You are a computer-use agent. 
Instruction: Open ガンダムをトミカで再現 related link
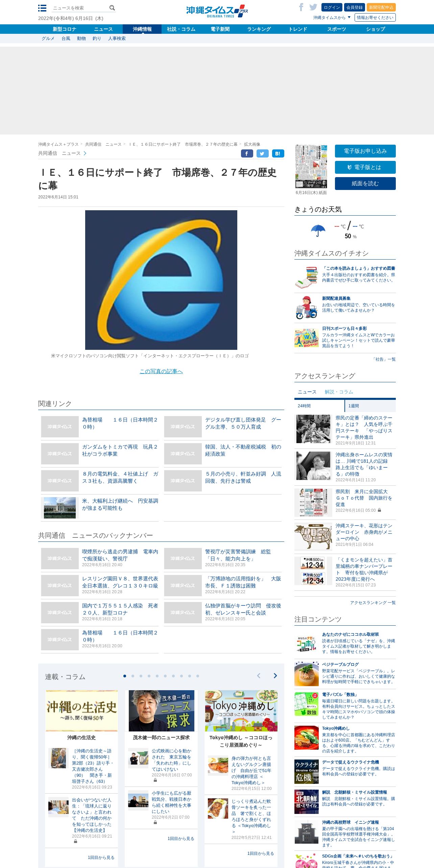120,450
